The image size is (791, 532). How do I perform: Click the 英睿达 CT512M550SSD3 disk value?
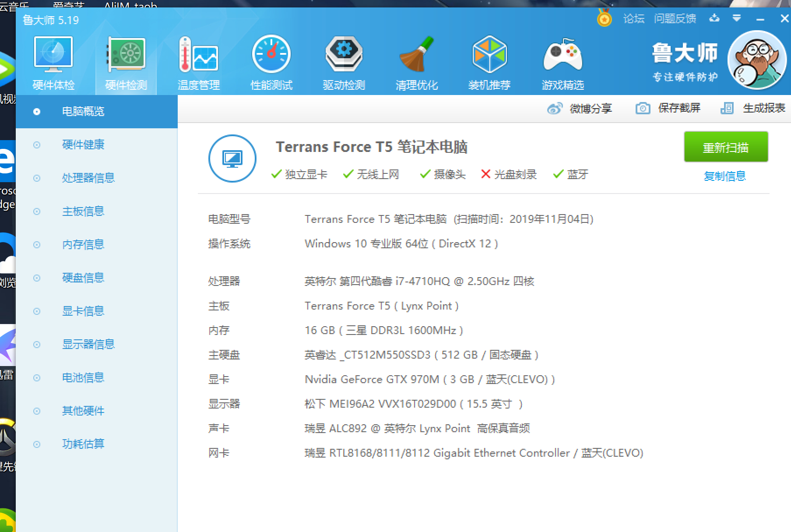(422, 355)
